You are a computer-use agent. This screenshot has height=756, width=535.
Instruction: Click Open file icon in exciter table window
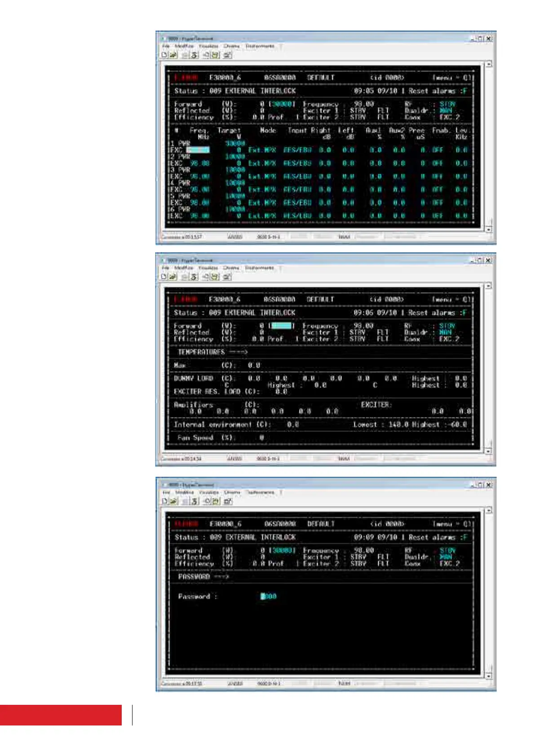172,55
